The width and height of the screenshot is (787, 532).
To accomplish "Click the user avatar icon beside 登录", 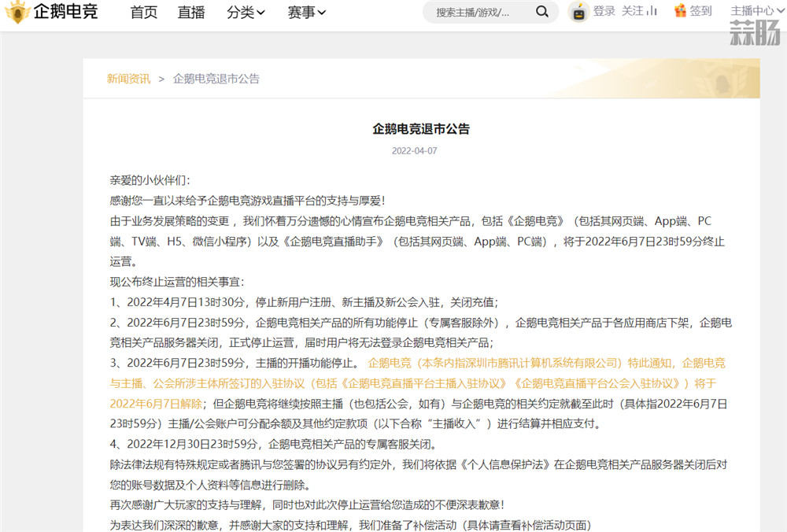I will point(578,12).
